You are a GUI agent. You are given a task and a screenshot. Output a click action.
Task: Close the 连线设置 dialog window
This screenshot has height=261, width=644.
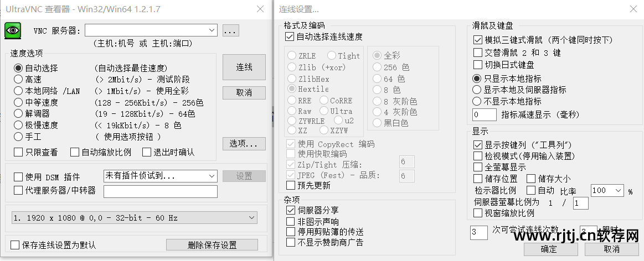pyautogui.click(x=633, y=9)
